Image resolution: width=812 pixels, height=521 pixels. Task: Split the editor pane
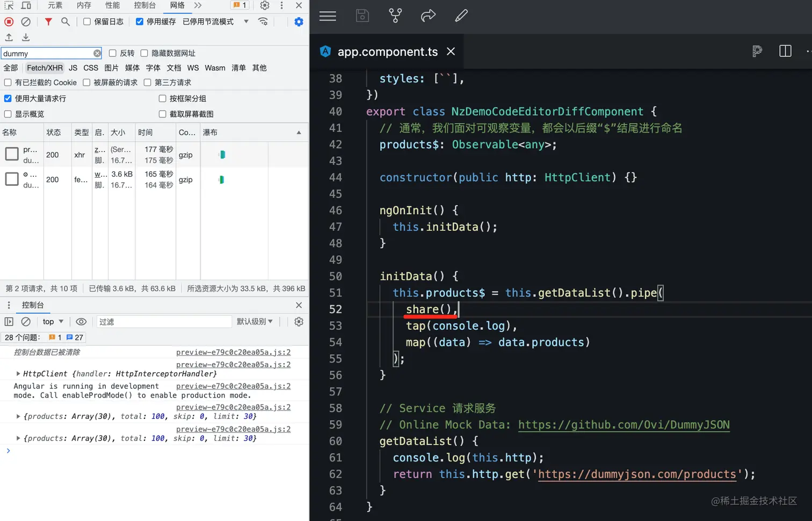pyautogui.click(x=785, y=51)
